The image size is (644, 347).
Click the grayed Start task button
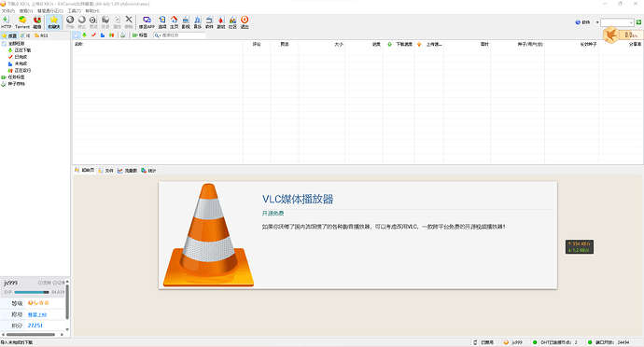pyautogui.click(x=70, y=22)
